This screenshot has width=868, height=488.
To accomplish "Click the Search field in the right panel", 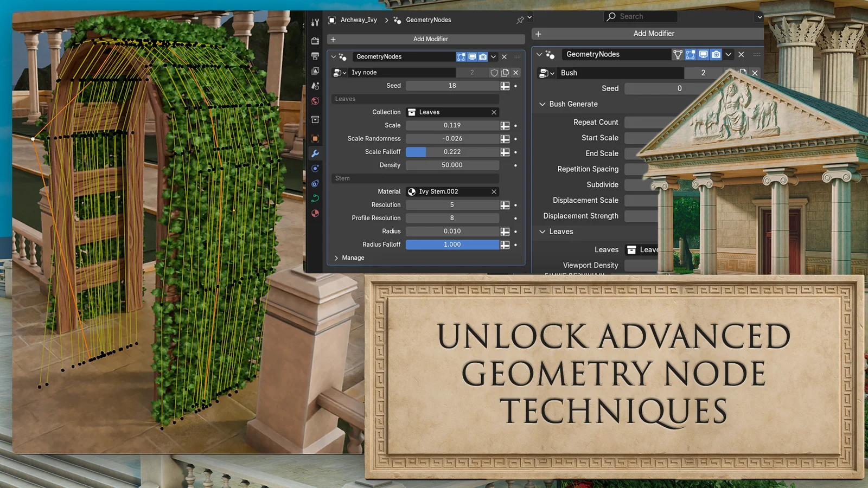I will tap(640, 16).
